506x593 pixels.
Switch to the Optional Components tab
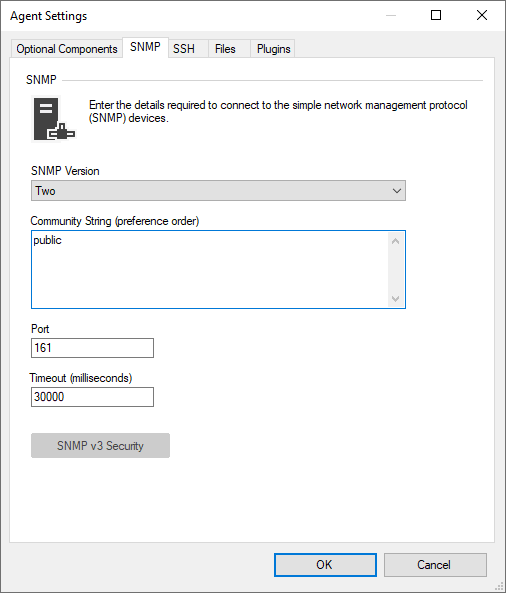coord(67,49)
